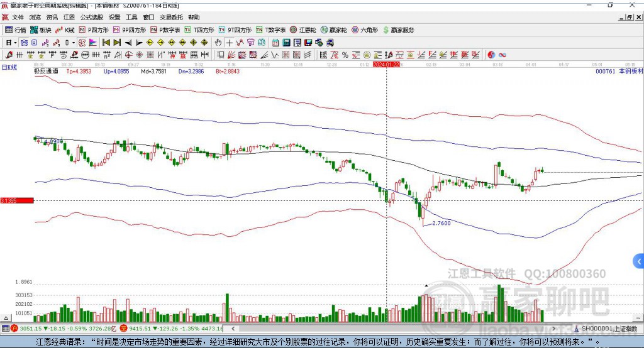Image resolution: width=644 pixels, height=348 pixels.
Task: Open the 9P四方形 tool
Action: click(130, 30)
